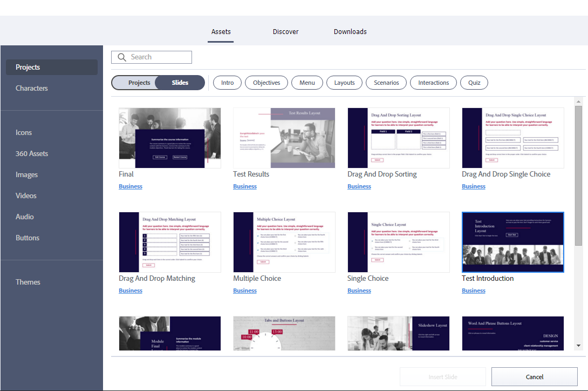Filter slides by Intro category

pyautogui.click(x=227, y=83)
